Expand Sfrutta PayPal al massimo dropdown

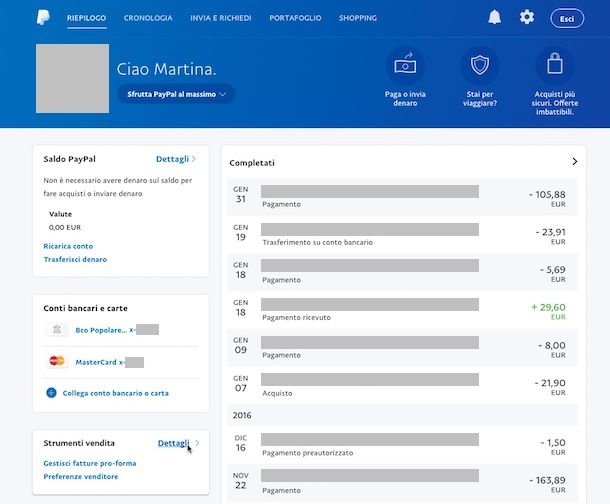point(176,94)
